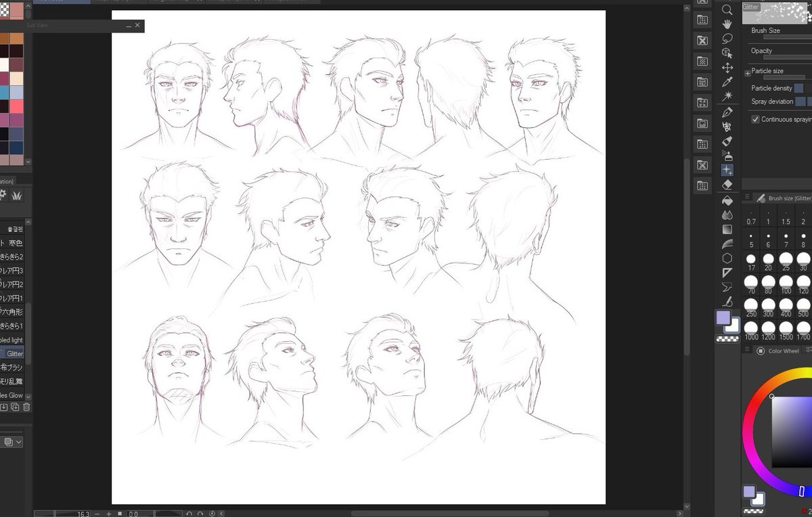Select the Glitter sub tool
Viewport: 812px width, 517px height.
tap(12, 353)
